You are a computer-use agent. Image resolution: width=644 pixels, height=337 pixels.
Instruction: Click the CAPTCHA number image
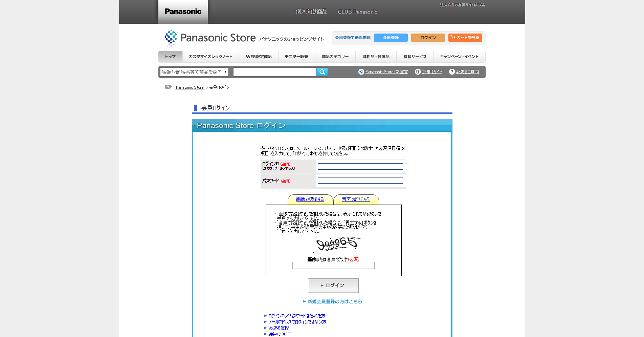coord(337,245)
